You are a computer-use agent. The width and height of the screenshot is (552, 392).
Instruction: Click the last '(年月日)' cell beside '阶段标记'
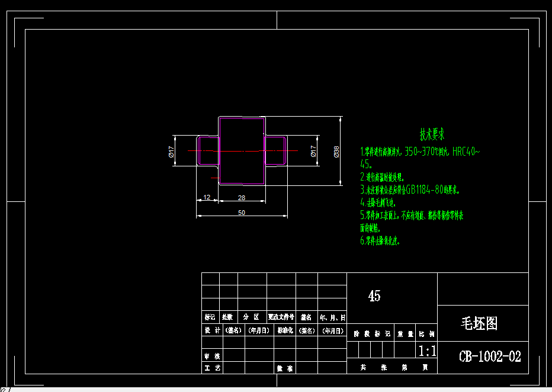[x=333, y=331]
